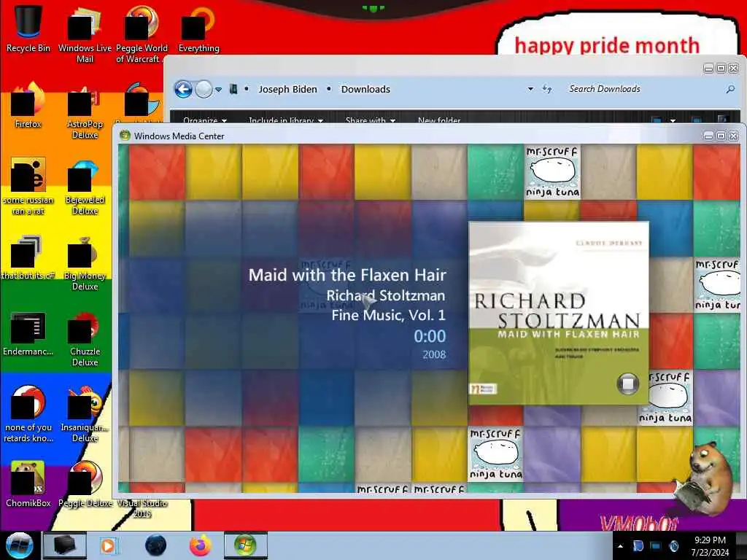The image size is (747, 560).
Task: Open the Organize dropdown menu
Action: point(205,120)
